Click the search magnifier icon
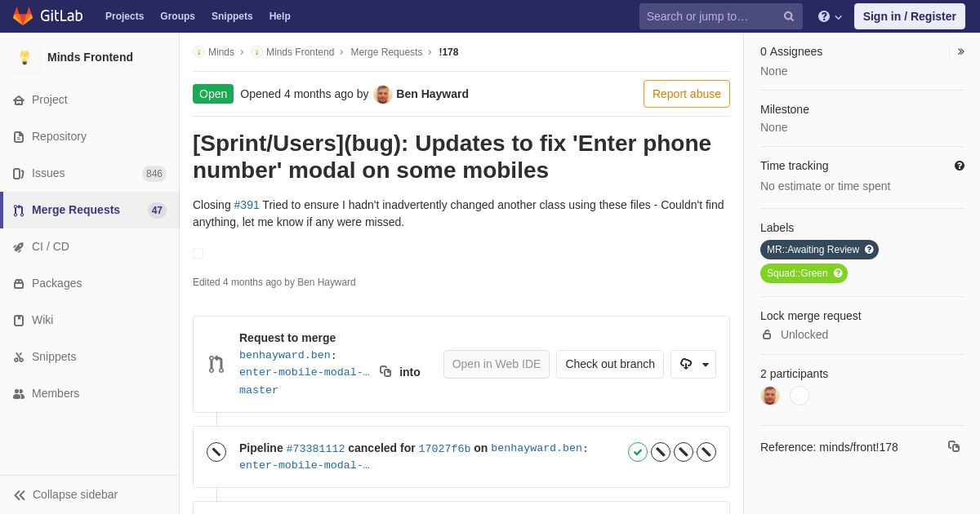 coord(789,16)
